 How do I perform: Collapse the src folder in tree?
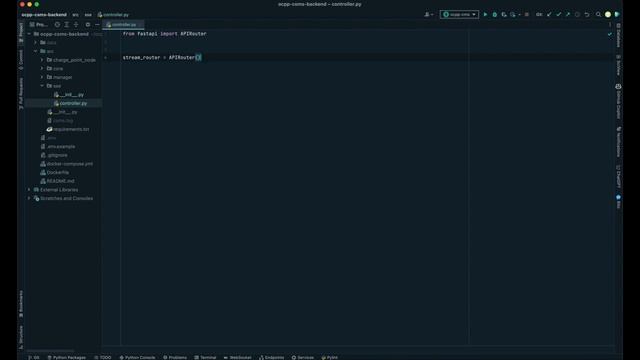click(36, 51)
